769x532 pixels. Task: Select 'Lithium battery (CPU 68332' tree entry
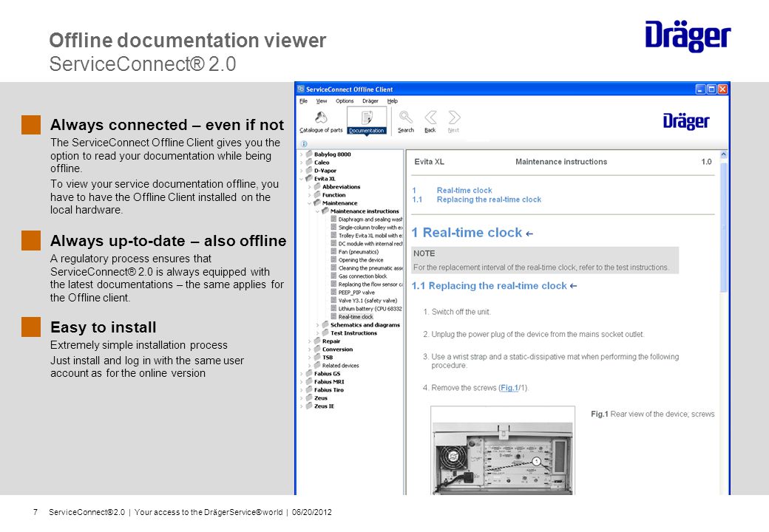pos(370,309)
